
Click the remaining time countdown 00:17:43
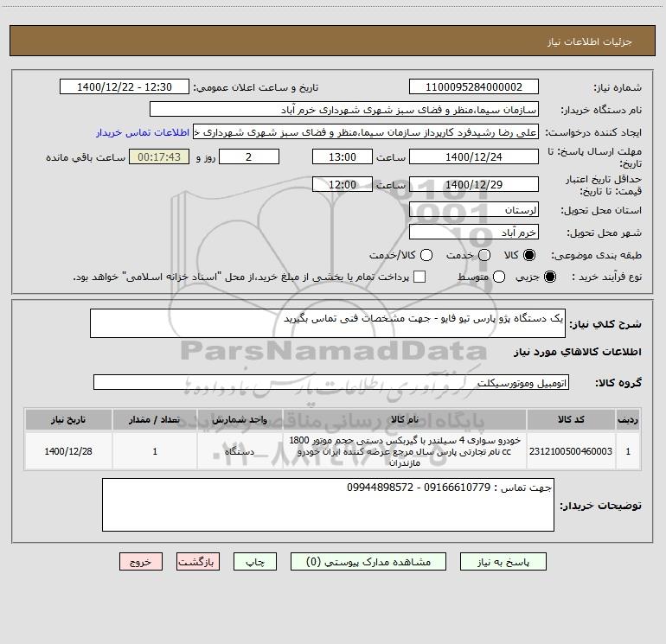click(x=159, y=156)
